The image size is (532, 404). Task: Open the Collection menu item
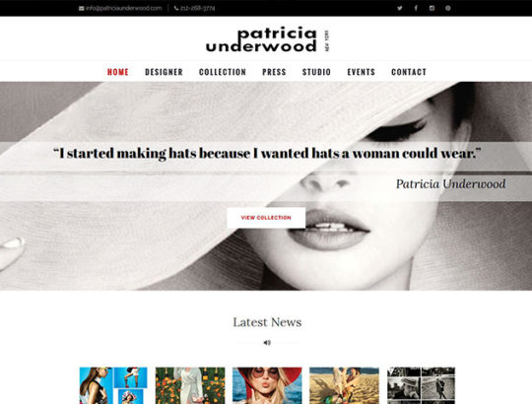pos(223,72)
